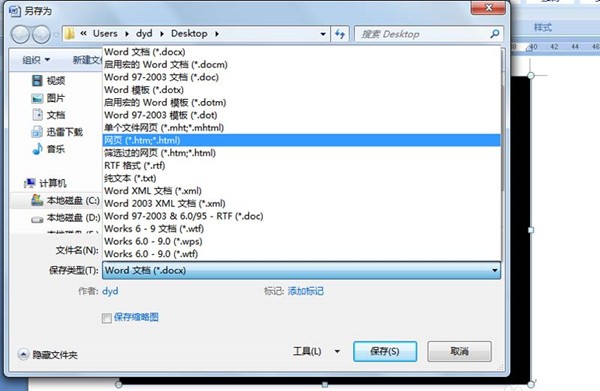Viewport: 600px width, 391px height.
Task: Click the refresh folder icon beside address bar
Action: (340, 34)
